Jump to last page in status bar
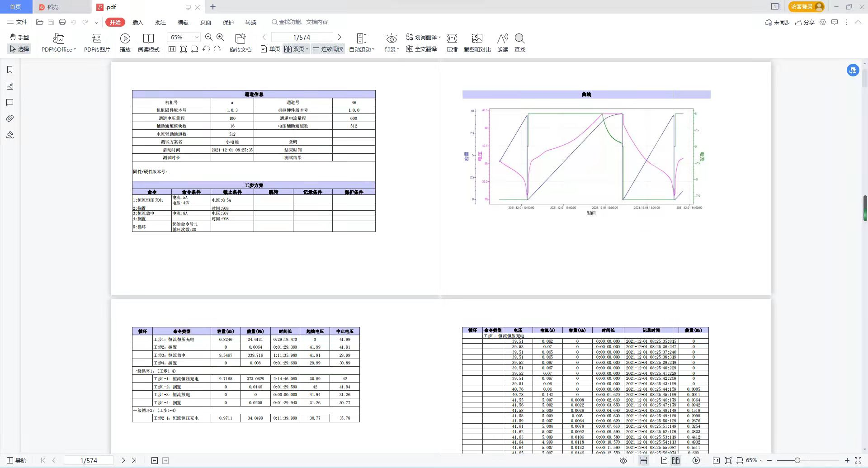868x468 pixels. (x=134, y=460)
